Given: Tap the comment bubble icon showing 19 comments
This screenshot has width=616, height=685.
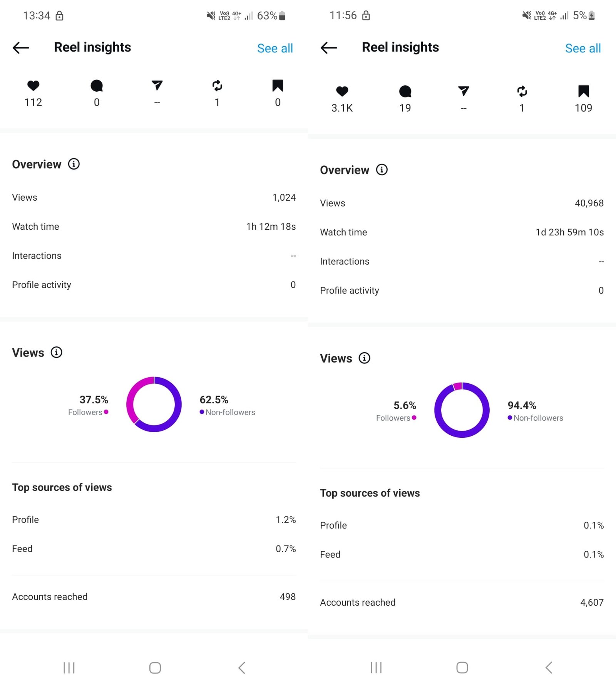Looking at the screenshot, I should pyautogui.click(x=405, y=91).
